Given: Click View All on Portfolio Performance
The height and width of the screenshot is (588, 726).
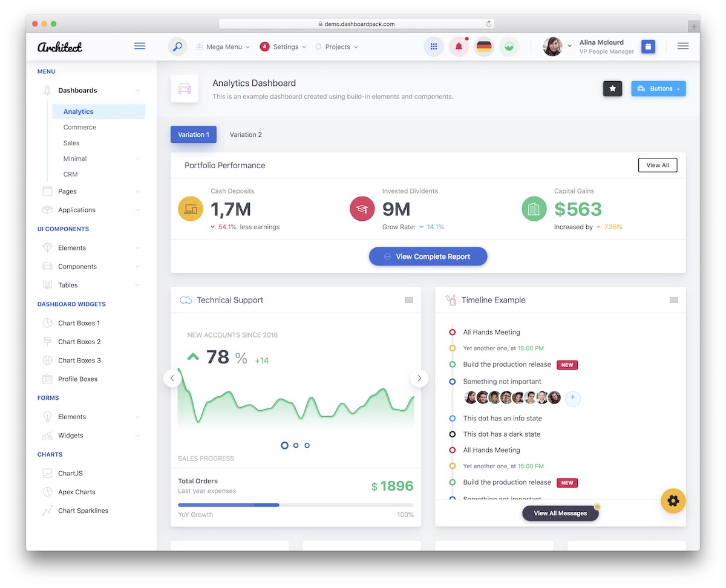Looking at the screenshot, I should tap(658, 165).
